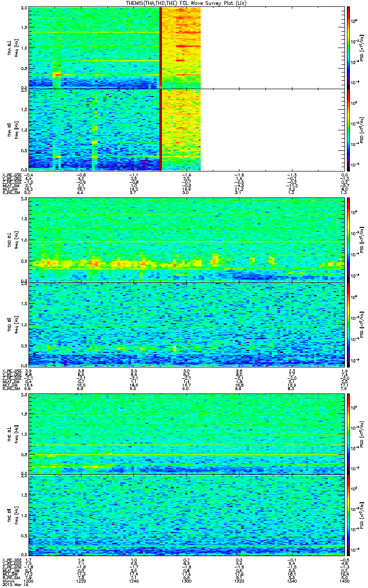
Task: Click the '1240' time tick label
Action: [x=134, y=582]
